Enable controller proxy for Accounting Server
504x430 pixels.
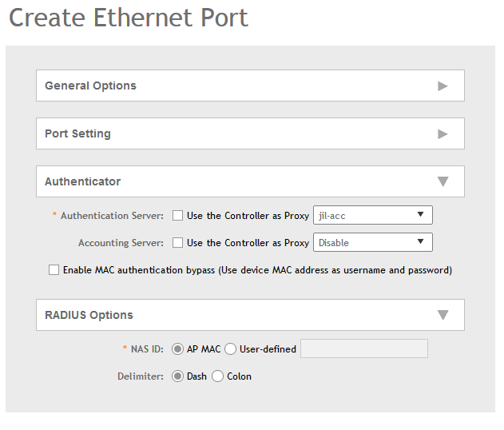point(178,243)
